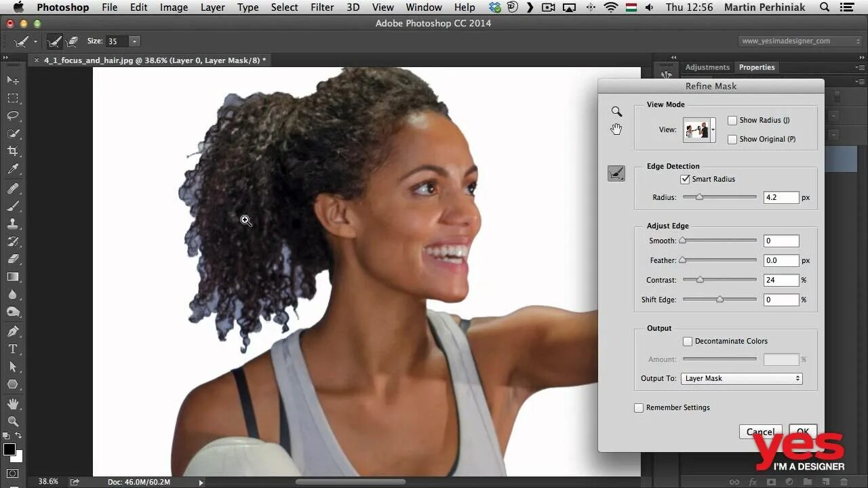The height and width of the screenshot is (488, 868).
Task: Select the Blur tool
Action: 13,294
